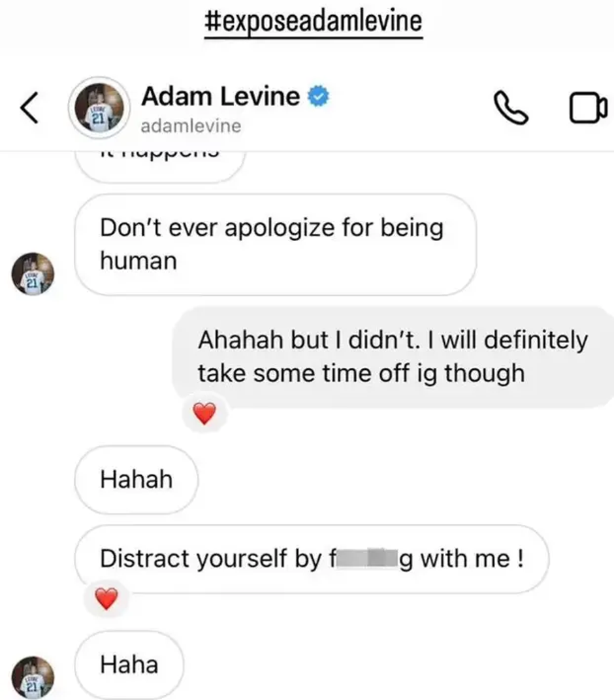Start a voice call with phone icon
Screen dimensions: 614x700
[x=511, y=108]
